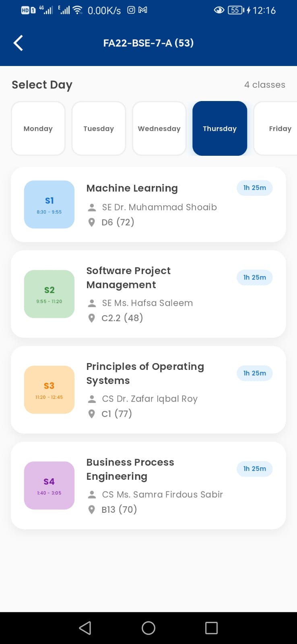Image resolution: width=297 pixels, height=644 pixels.
Task: Click the person icon for Dr. Zafar Iqbal Roy
Action: tap(92, 398)
